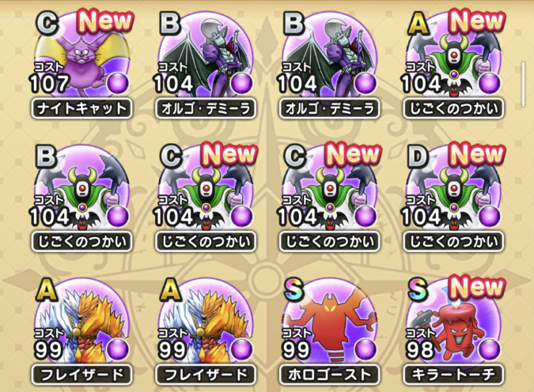Select the A-rank じごくのつかい with New badge
The width and height of the screenshot is (534, 392).
453,56
